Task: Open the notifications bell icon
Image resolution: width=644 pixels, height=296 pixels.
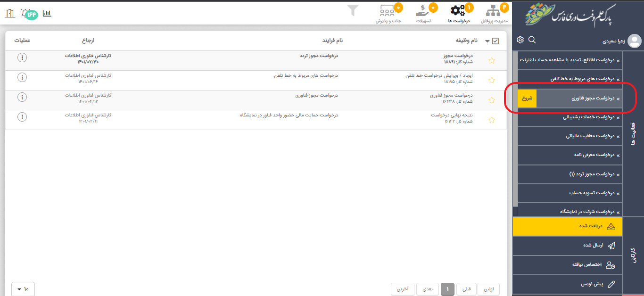Action: (25, 13)
